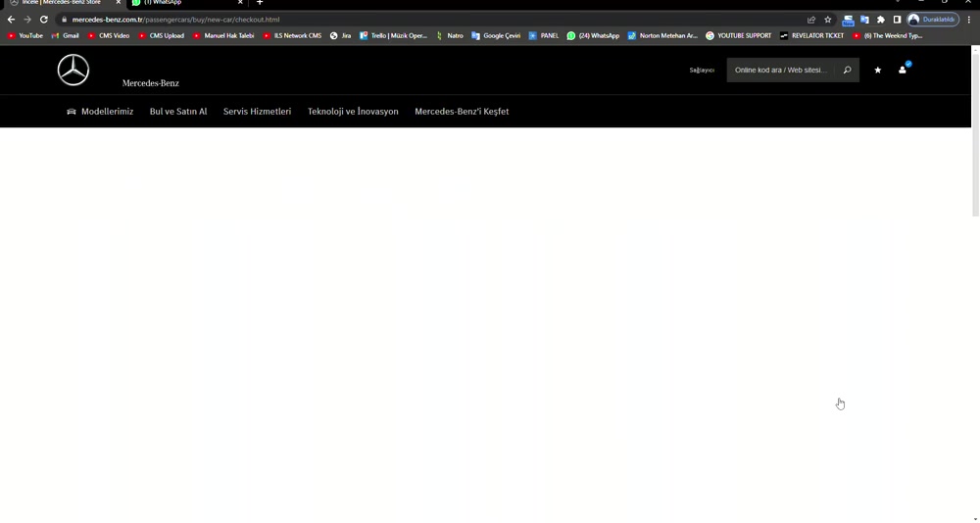Toggle the browser side panel icon
980x523 pixels.
point(897,20)
